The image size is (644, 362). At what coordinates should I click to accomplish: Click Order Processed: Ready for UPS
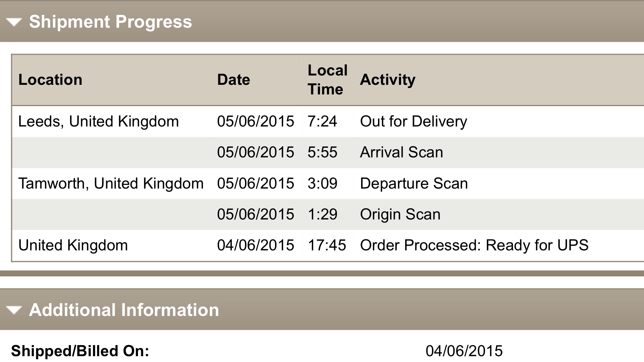pyautogui.click(x=474, y=245)
